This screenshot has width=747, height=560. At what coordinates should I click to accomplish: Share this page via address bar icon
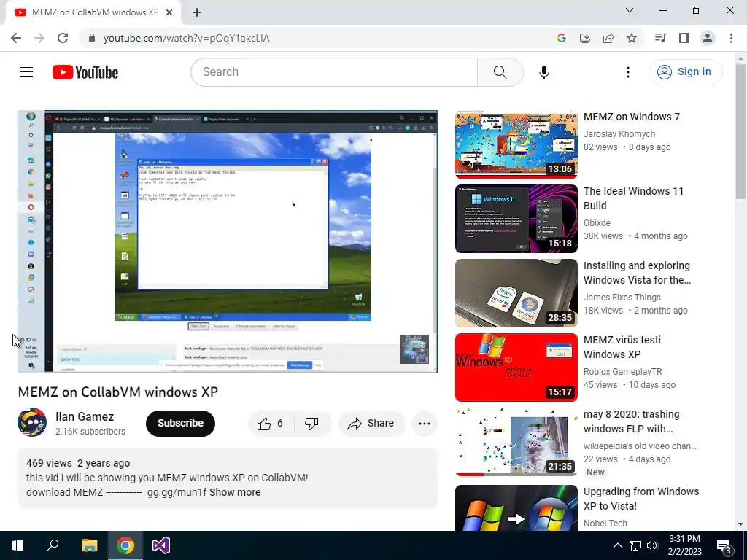coord(608,38)
